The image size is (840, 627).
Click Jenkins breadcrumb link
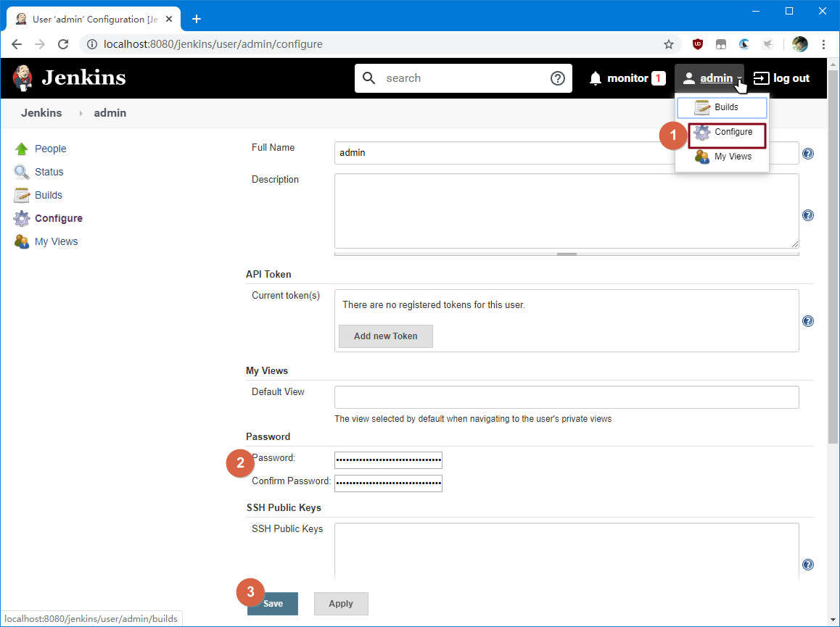pos(41,113)
